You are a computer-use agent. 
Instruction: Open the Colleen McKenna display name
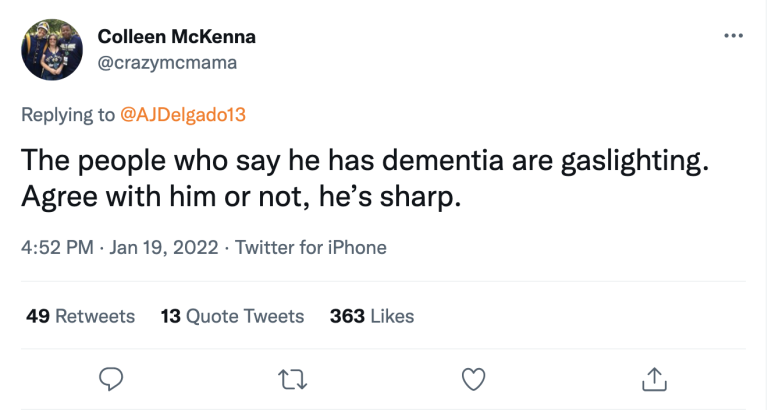(176, 37)
